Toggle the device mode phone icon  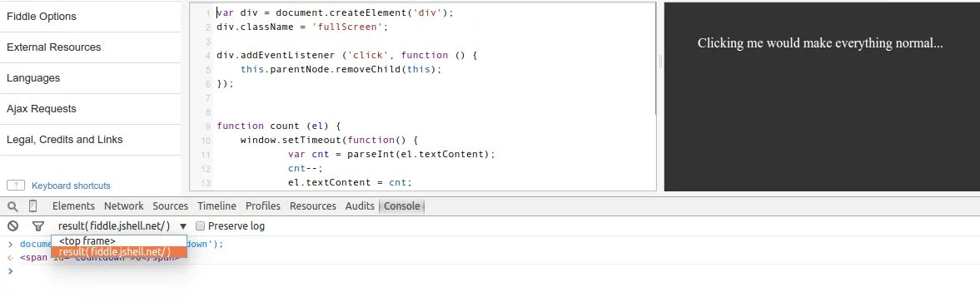click(33, 206)
